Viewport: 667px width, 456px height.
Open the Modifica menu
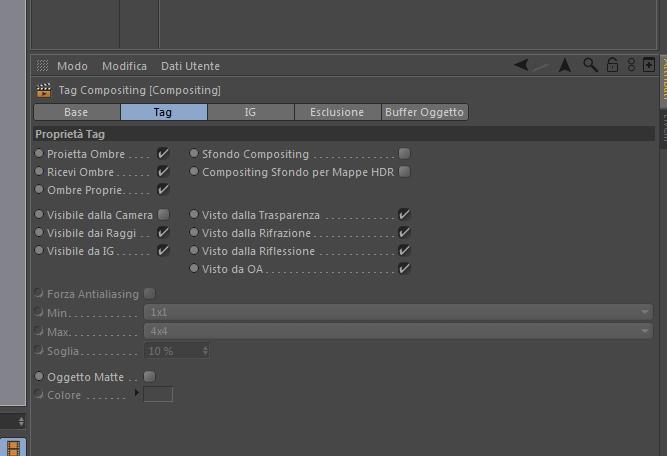124,66
